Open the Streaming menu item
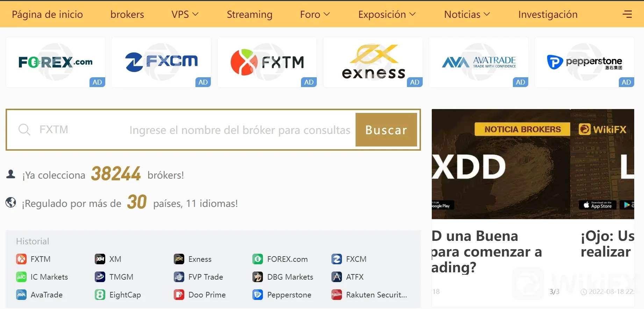644x309 pixels. [x=250, y=14]
